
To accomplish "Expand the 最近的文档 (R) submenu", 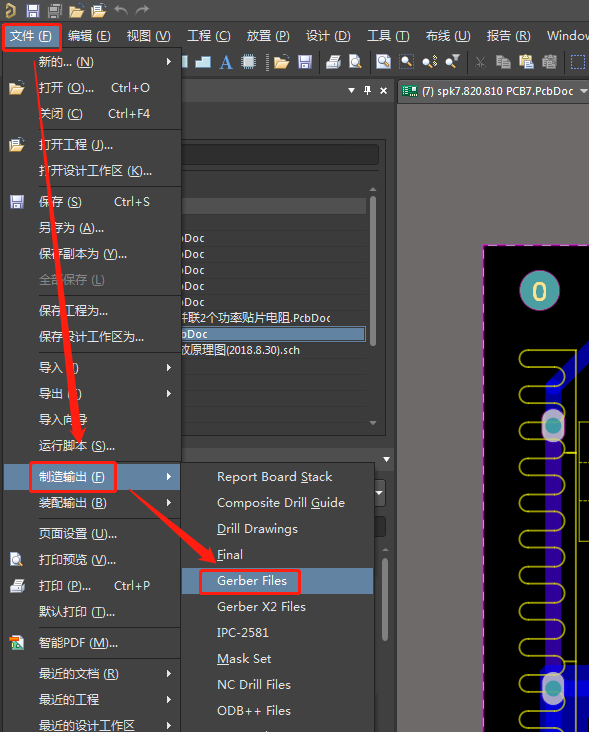I will (x=92, y=674).
